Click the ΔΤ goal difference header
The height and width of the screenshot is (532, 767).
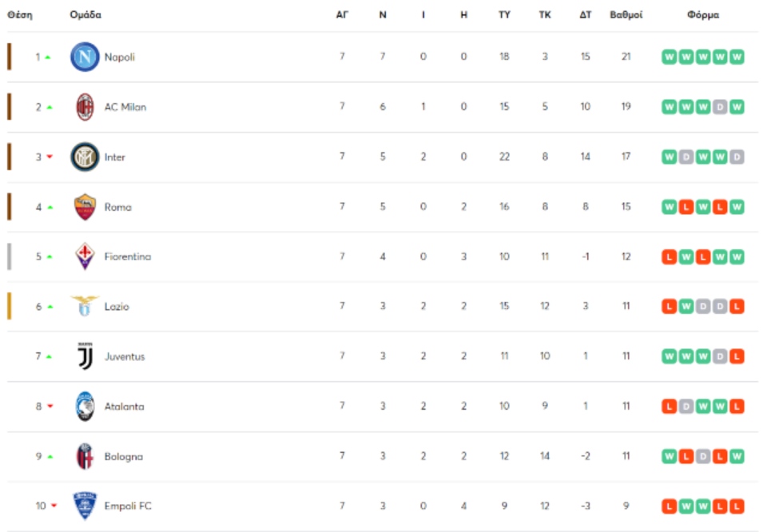click(x=585, y=15)
